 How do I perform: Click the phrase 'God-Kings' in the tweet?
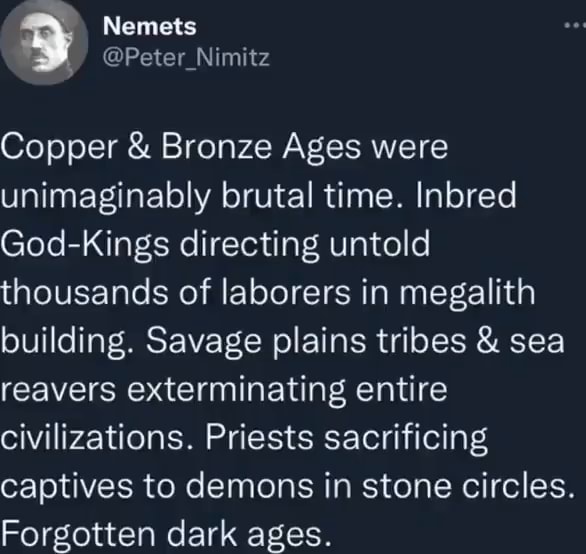[x=84, y=244]
